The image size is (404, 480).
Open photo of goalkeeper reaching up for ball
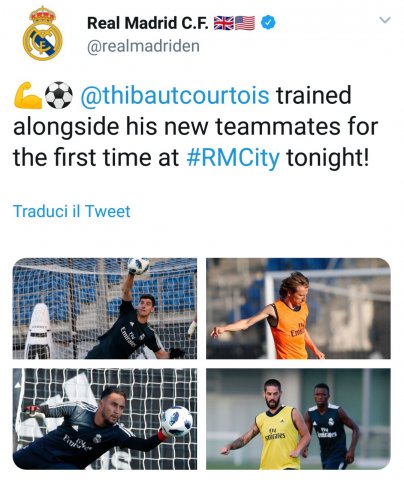[105, 308]
